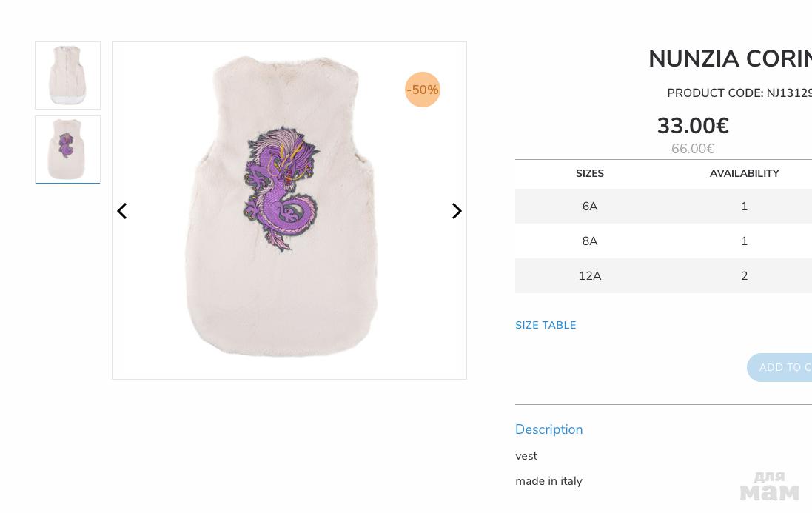Choose size 6A in the table

click(590, 207)
